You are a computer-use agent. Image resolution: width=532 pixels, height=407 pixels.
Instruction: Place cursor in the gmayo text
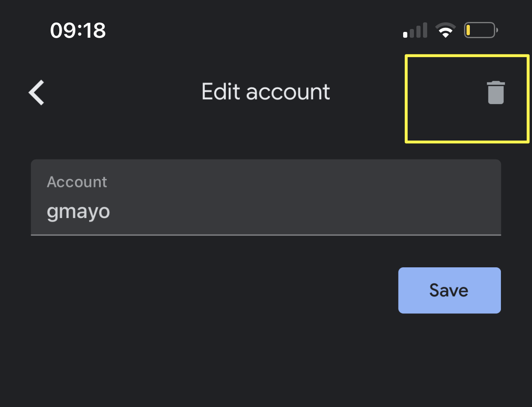pyautogui.click(x=78, y=212)
